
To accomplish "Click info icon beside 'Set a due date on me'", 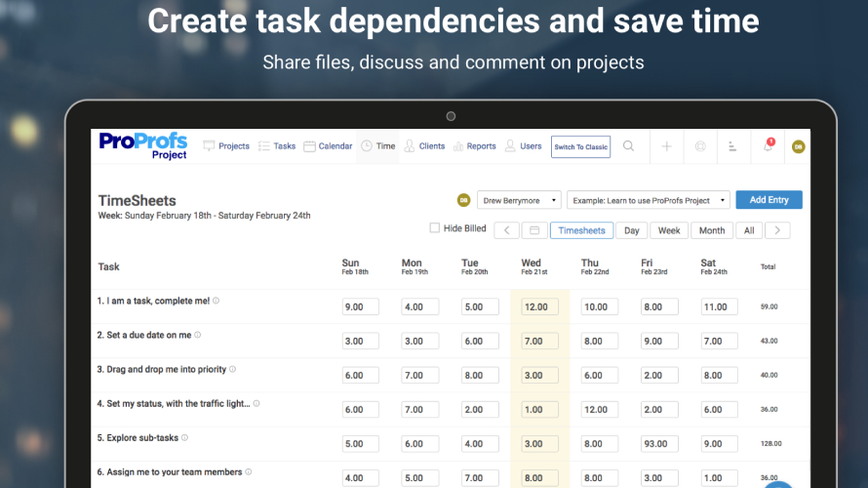I will coord(197,335).
